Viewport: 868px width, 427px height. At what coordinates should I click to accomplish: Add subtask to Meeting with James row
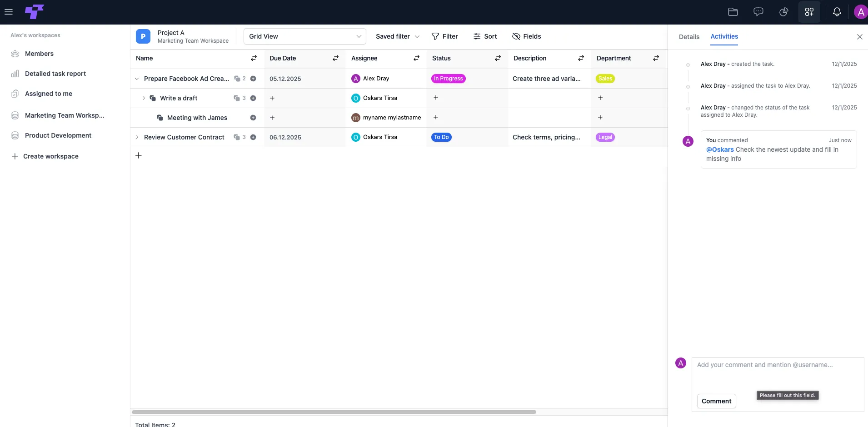coord(253,118)
